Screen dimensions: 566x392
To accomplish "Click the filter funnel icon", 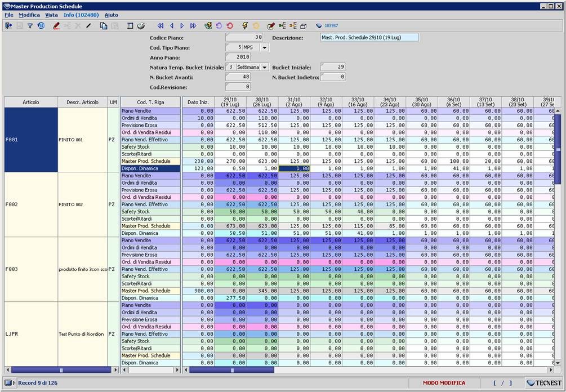I will coord(30,26).
